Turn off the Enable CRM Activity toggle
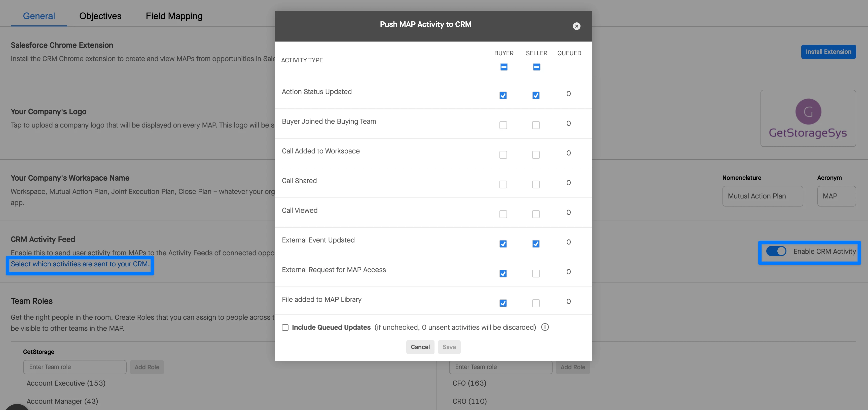868x410 pixels. coord(776,251)
